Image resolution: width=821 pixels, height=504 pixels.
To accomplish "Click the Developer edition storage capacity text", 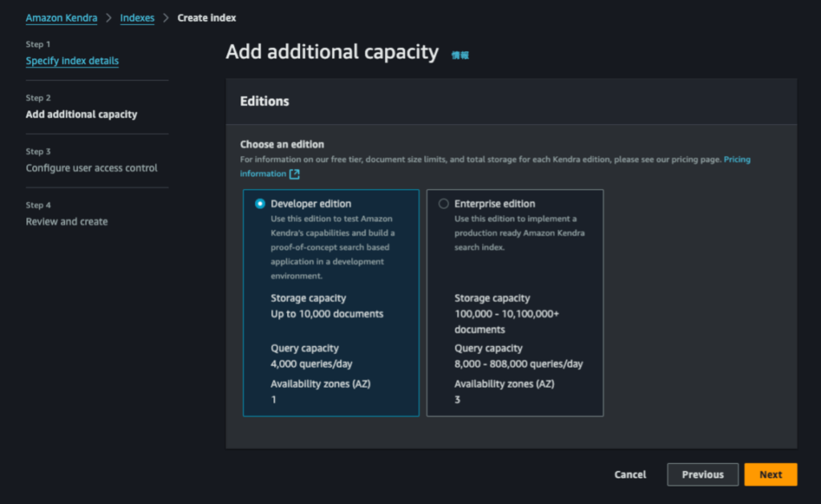I will click(x=327, y=314).
